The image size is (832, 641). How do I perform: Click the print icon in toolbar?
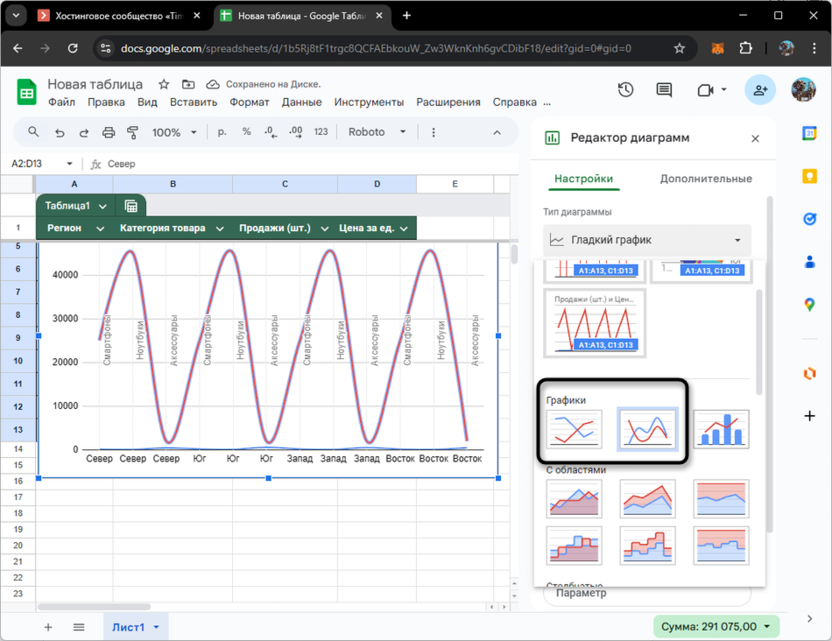coord(108,132)
